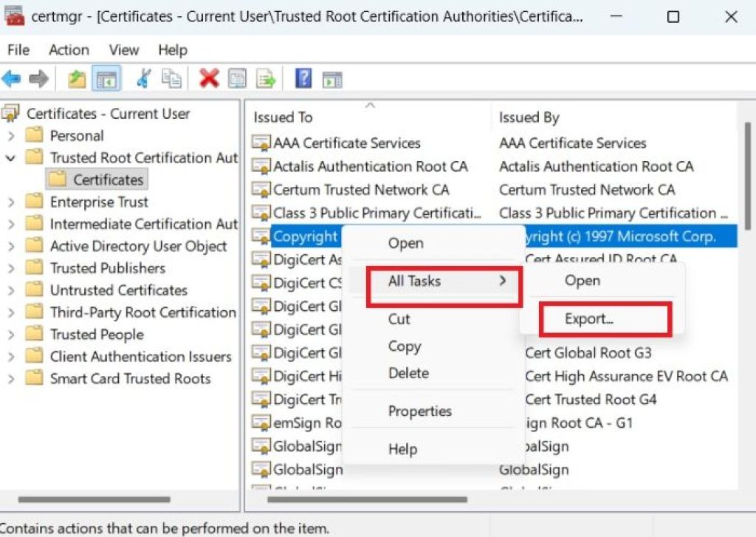The width and height of the screenshot is (756, 537).
Task: Select 'DigiCert Trusted Root G4' Issued By cell
Action: [x=591, y=400]
